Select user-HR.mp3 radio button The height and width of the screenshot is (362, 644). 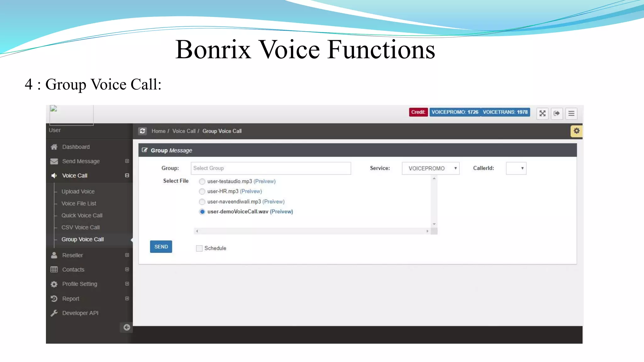(202, 191)
